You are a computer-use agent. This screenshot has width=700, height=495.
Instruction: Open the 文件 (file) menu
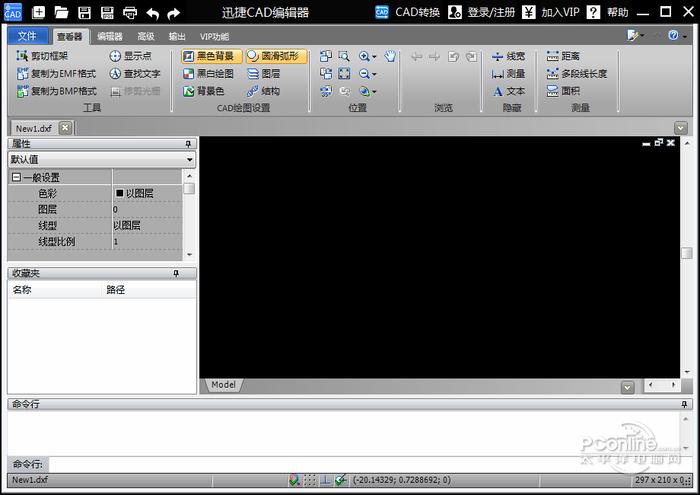[x=26, y=36]
